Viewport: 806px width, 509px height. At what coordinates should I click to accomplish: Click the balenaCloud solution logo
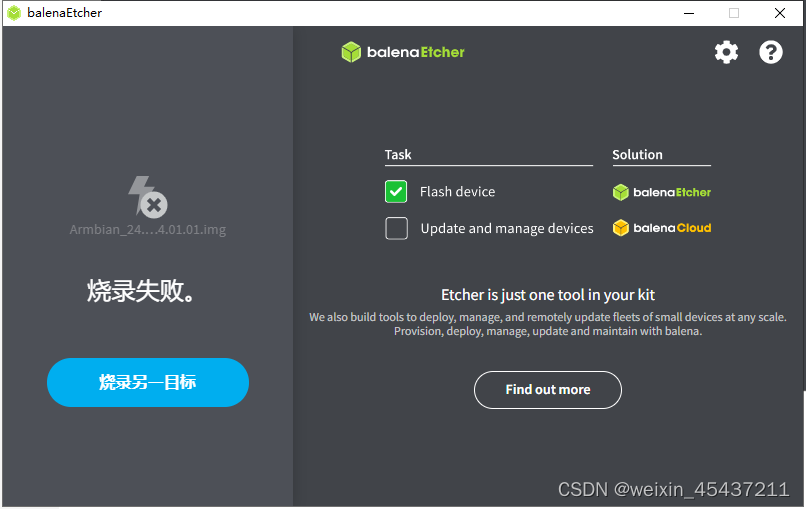coord(662,228)
